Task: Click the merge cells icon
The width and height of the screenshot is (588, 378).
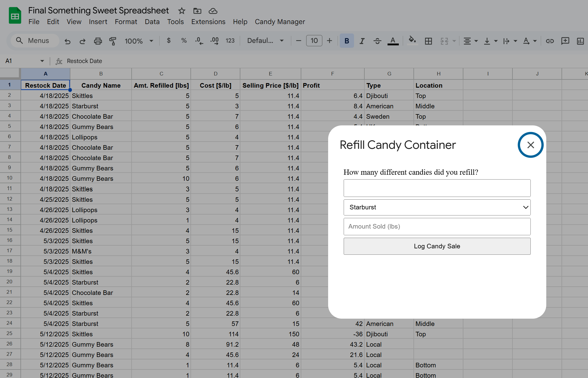Action: pyautogui.click(x=445, y=41)
